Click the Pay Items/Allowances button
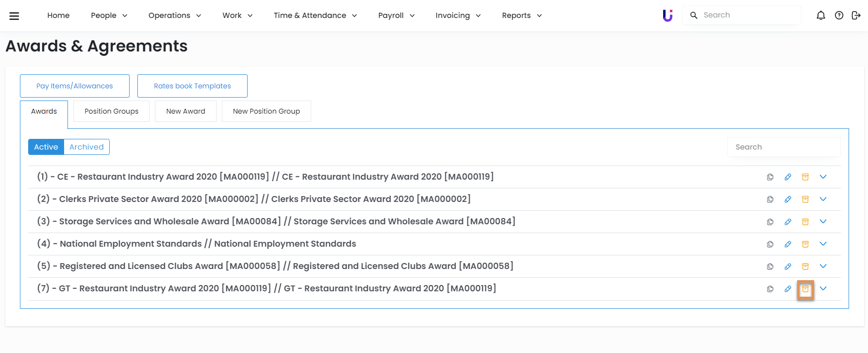 75,86
